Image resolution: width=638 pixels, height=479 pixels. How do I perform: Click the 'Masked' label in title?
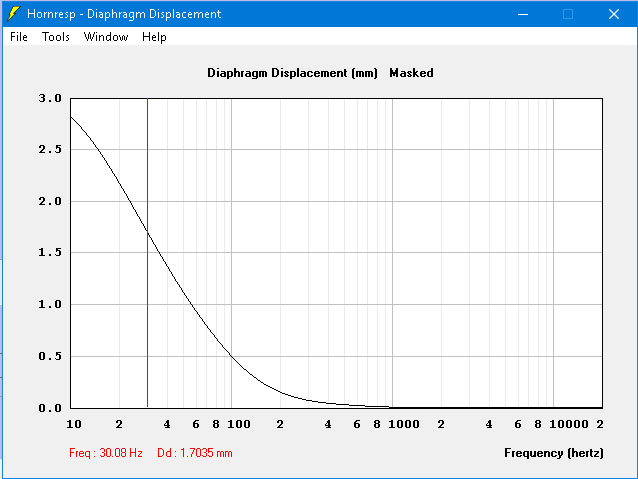pos(411,73)
